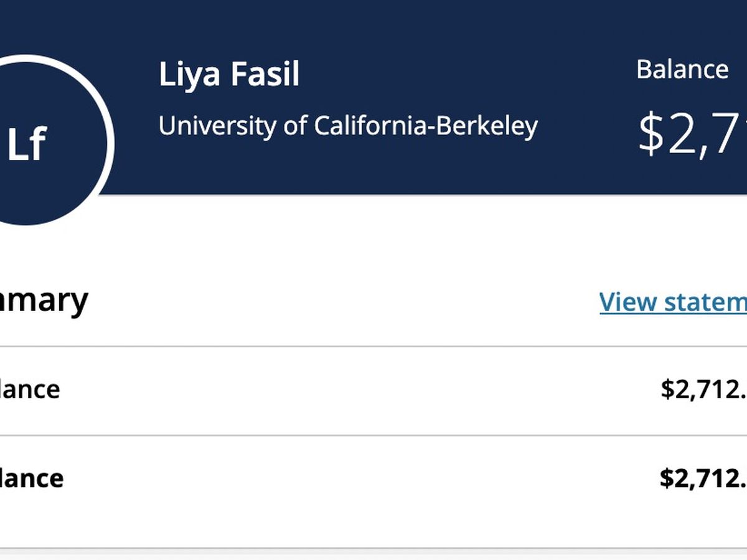Viewport: 747px width, 560px height.
Task: Click the white ring around the avatar
Action: pos(111,144)
